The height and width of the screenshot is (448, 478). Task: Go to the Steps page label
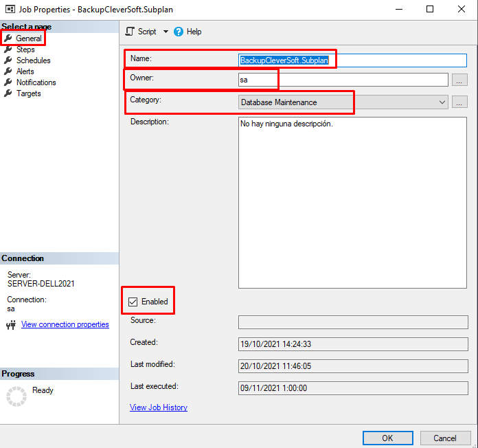click(x=25, y=49)
